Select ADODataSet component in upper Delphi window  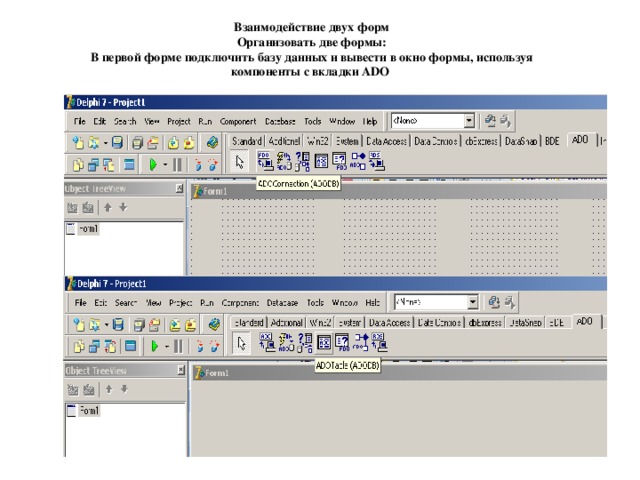[x=302, y=161]
